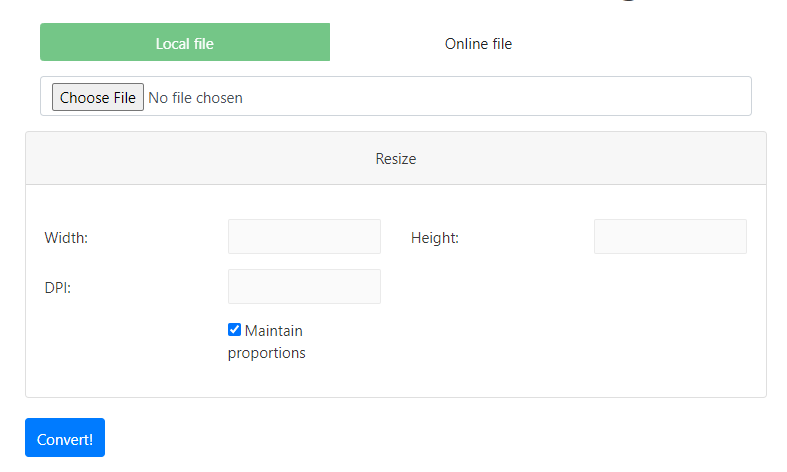Click into the DPI input field
The image size is (787, 472).
(304, 287)
